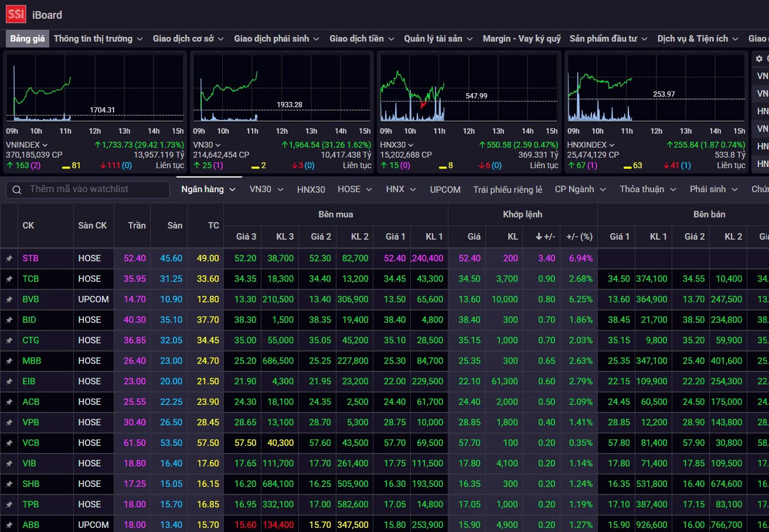
Task: Click the BVB ticker symbol
Action: (x=31, y=299)
